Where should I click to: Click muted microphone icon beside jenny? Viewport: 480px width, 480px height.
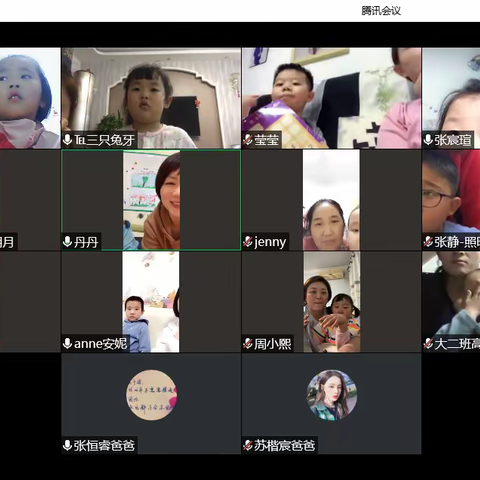[x=247, y=242]
